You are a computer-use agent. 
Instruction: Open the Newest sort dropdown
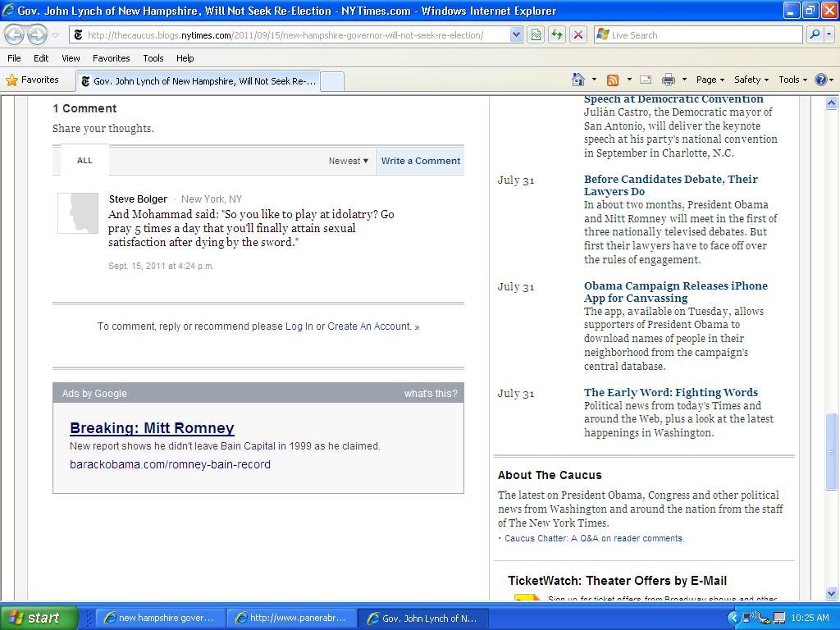[348, 161]
